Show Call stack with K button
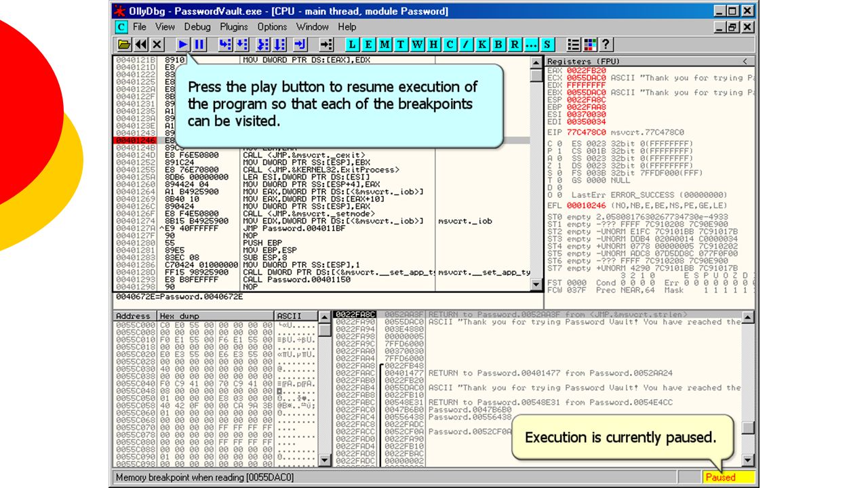Image resolution: width=868 pixels, height=488 pixels. pyautogui.click(x=482, y=44)
